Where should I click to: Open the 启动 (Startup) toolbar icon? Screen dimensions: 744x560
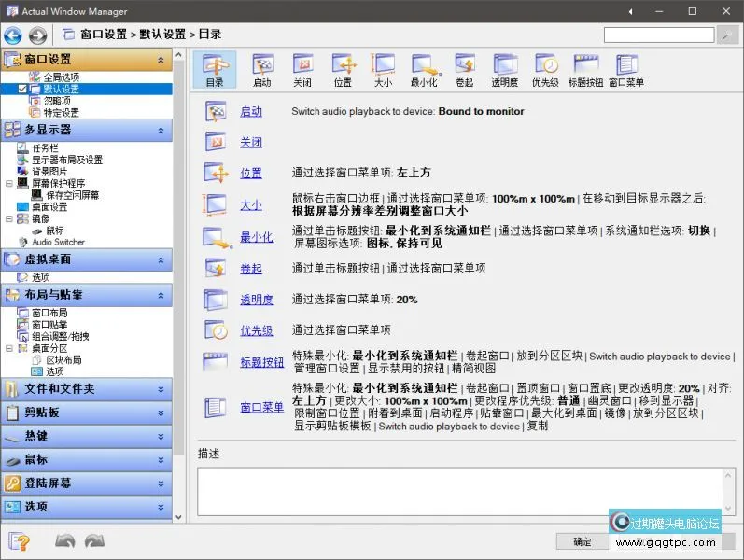(262, 70)
